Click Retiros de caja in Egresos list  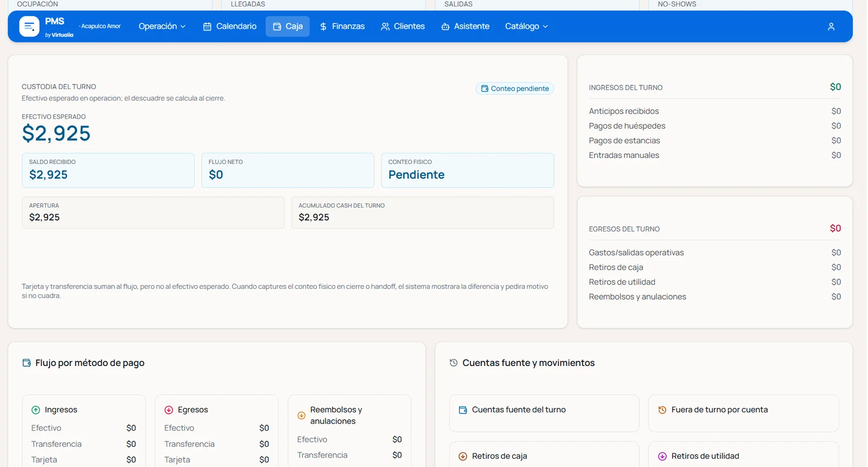click(715, 267)
